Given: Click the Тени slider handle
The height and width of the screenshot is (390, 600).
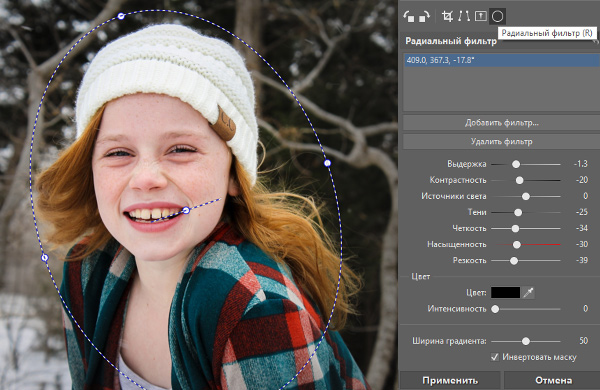Looking at the screenshot, I should (x=518, y=212).
